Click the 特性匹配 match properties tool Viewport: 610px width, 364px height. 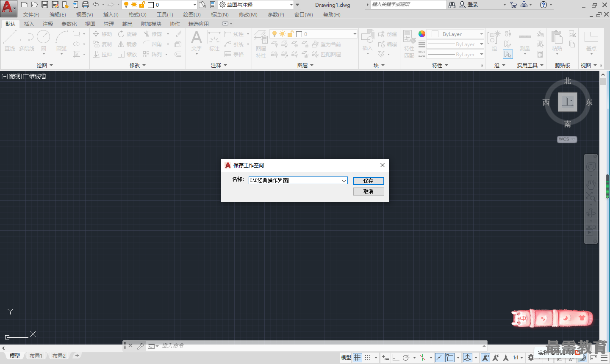409,44
